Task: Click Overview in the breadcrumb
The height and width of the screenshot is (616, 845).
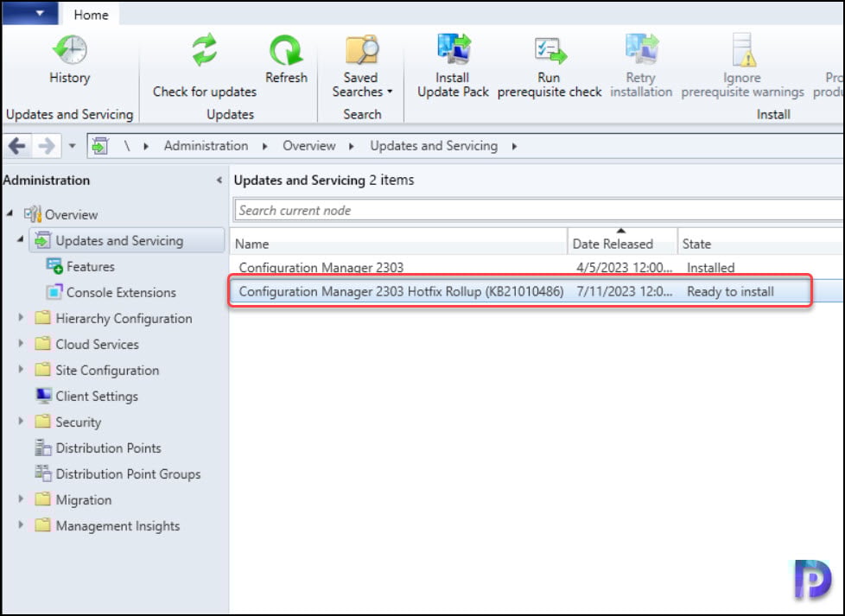Action: pyautogui.click(x=309, y=146)
